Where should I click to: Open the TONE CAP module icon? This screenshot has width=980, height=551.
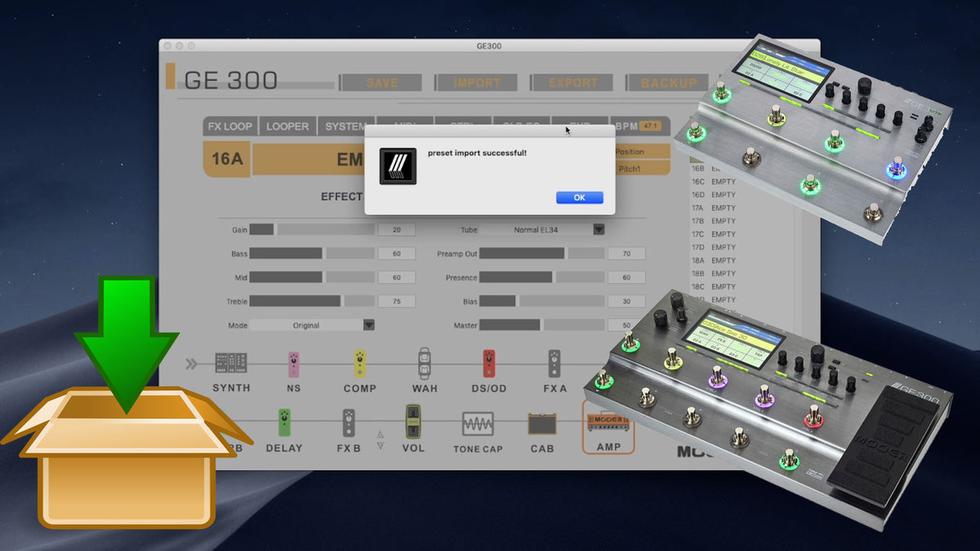point(478,424)
